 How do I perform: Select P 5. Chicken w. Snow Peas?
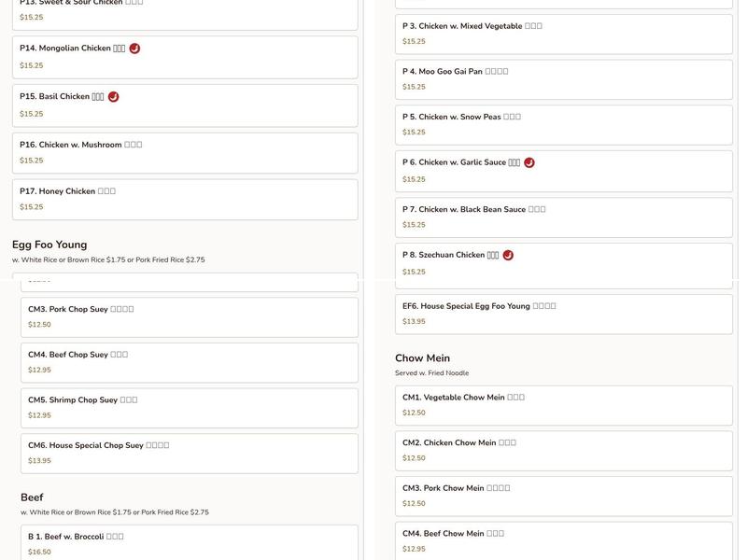(x=563, y=124)
